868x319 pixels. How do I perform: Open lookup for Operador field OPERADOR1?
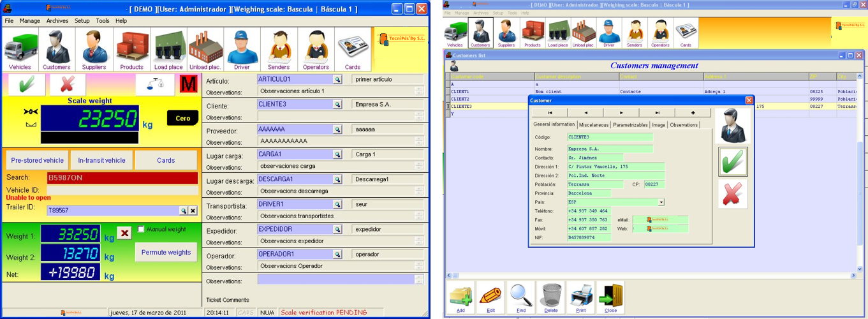point(337,254)
